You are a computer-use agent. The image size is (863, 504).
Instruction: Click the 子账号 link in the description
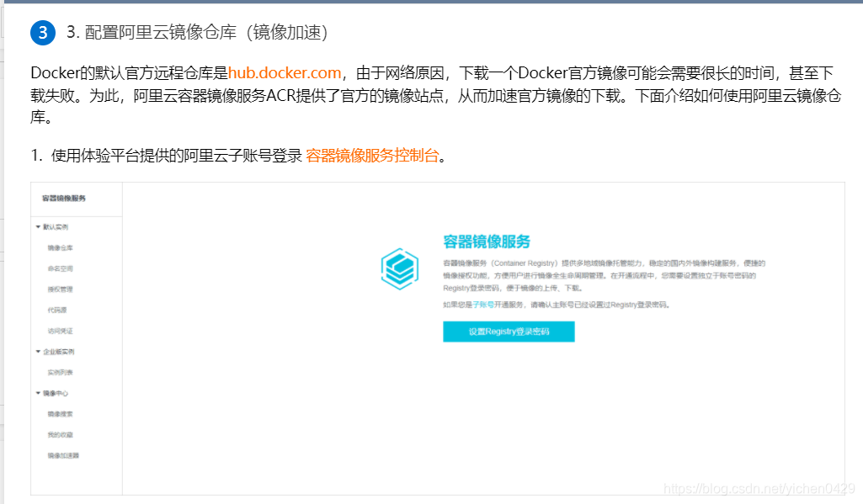tap(482, 305)
